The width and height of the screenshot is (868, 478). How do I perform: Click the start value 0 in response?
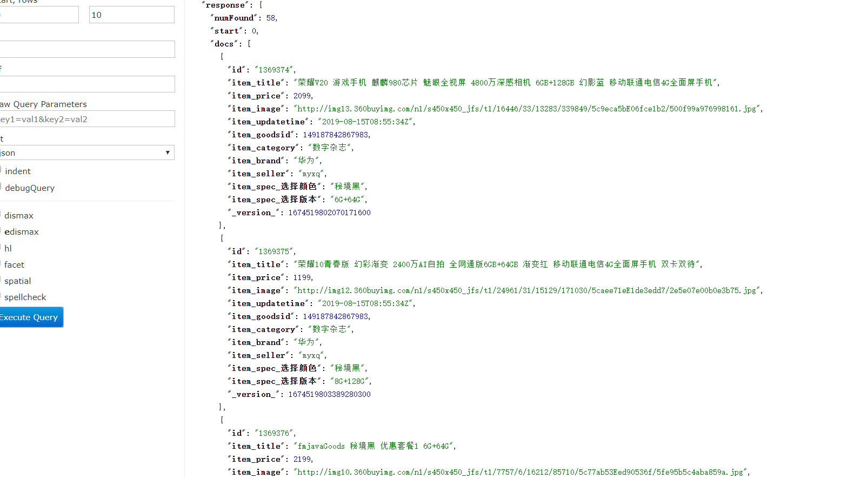(254, 31)
